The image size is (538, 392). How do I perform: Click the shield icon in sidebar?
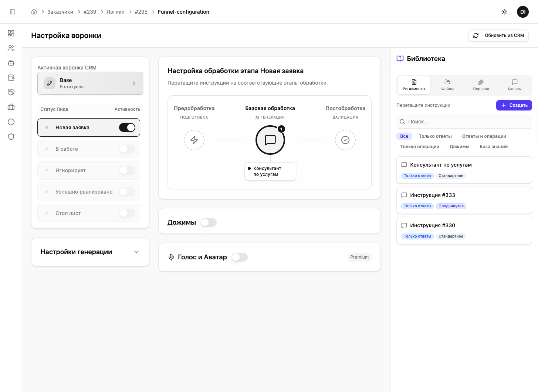(11, 137)
